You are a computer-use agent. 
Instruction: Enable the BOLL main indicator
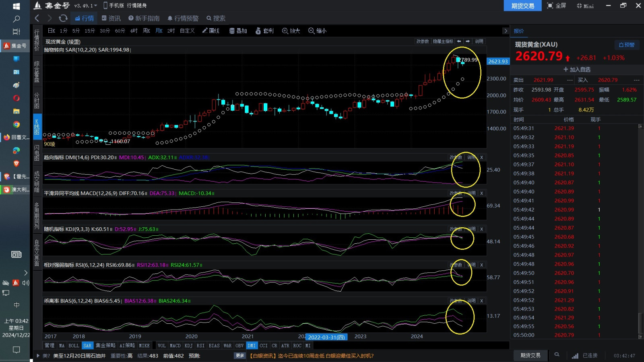pos(74,346)
